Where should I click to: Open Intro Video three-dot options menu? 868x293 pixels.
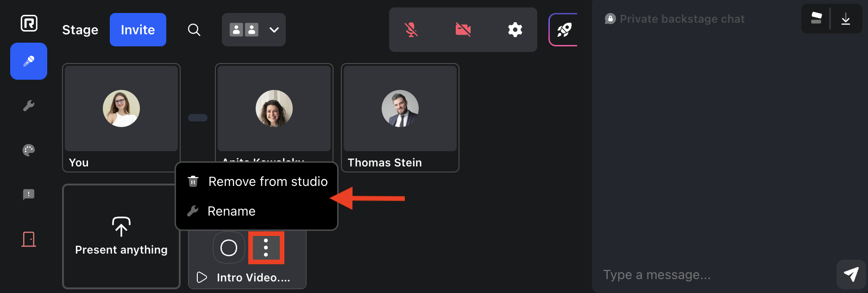[x=266, y=248]
